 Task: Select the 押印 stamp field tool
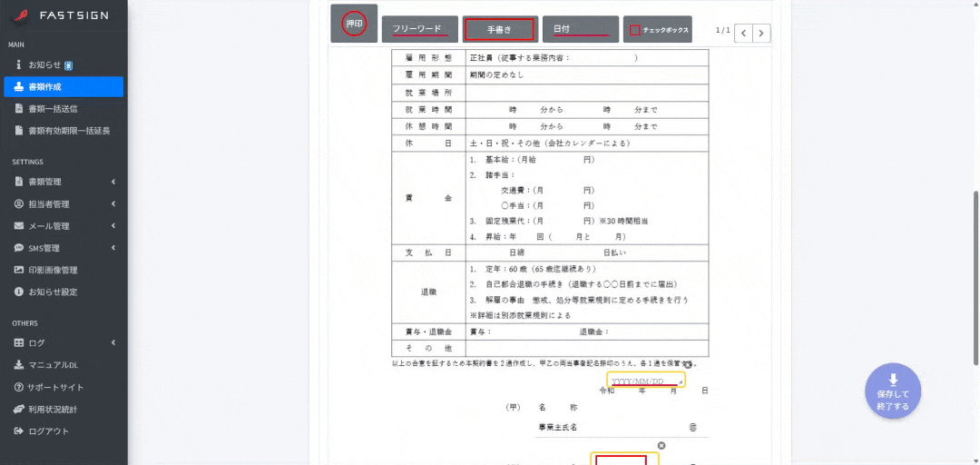[x=354, y=24]
